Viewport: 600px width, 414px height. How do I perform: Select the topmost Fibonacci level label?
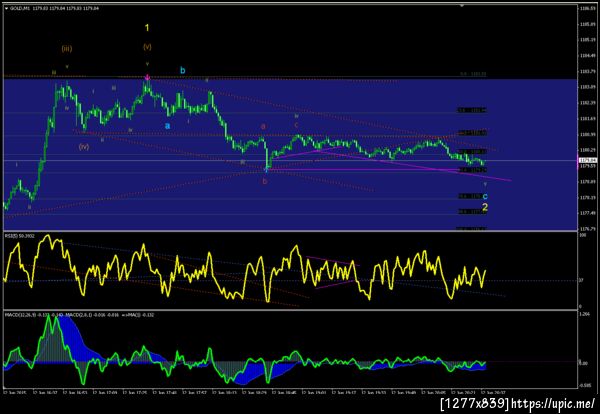pos(473,74)
